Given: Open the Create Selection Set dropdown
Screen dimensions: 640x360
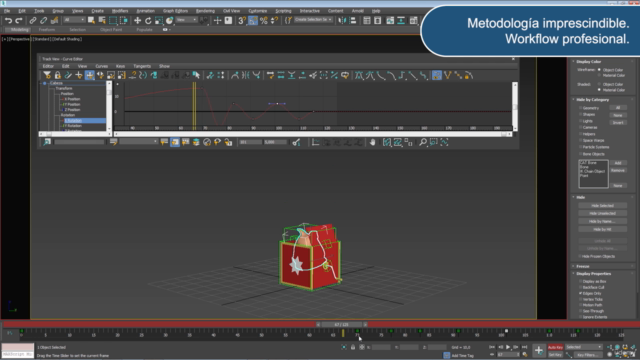Looking at the screenshot, I should (313, 20).
